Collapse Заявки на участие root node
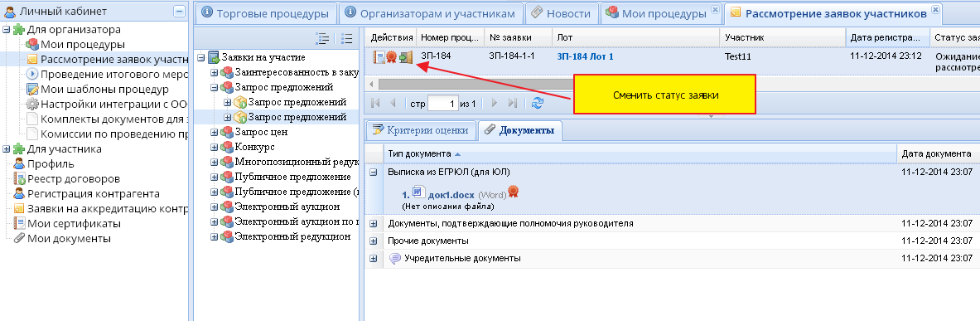 point(201,57)
